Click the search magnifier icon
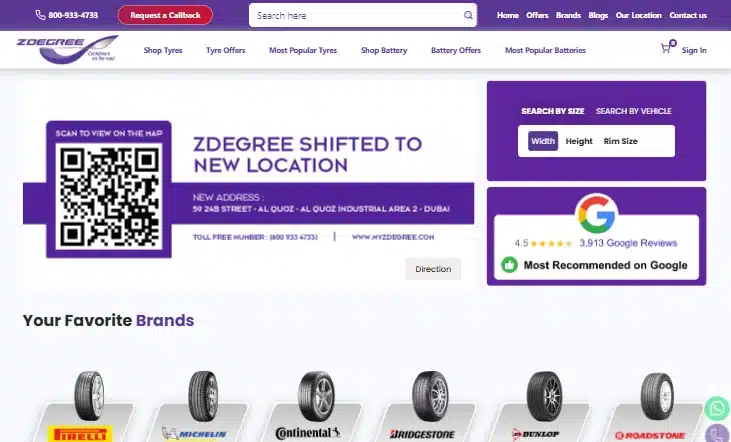This screenshot has height=442, width=731. [468, 15]
